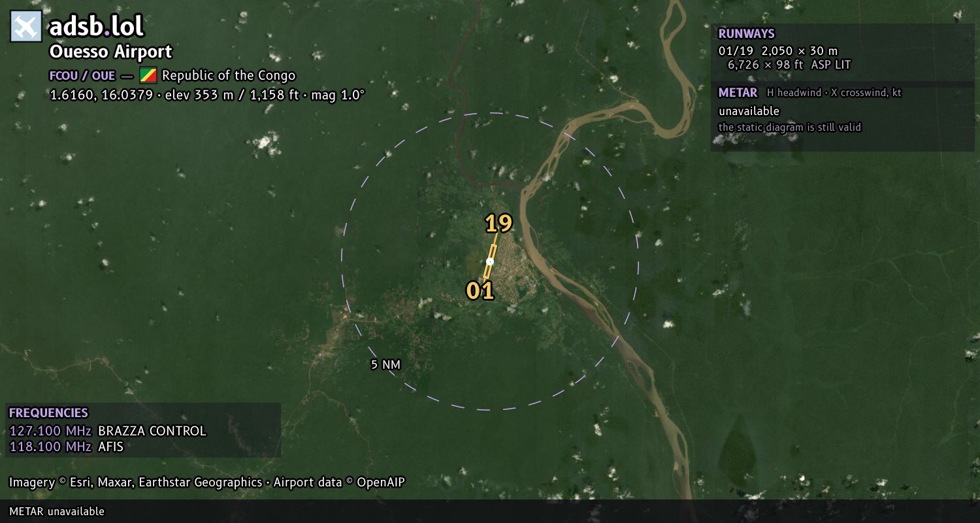Click the 118.100 MHz AFIS frequency

click(67, 447)
